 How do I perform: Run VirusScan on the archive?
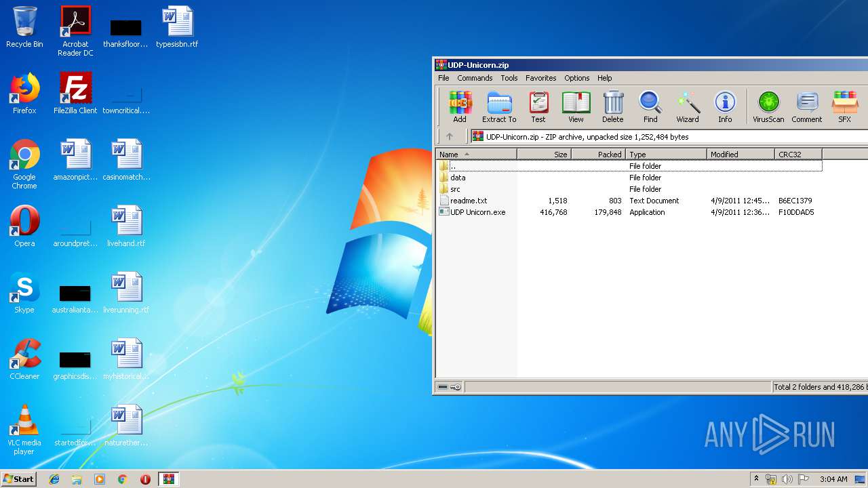pyautogui.click(x=768, y=107)
